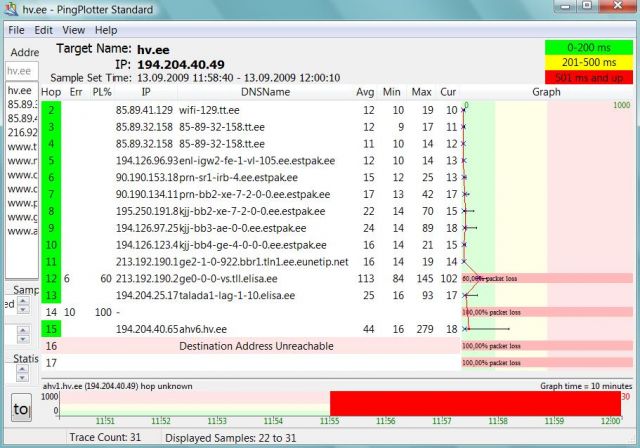Select green hop 12 indicator

[51, 279]
